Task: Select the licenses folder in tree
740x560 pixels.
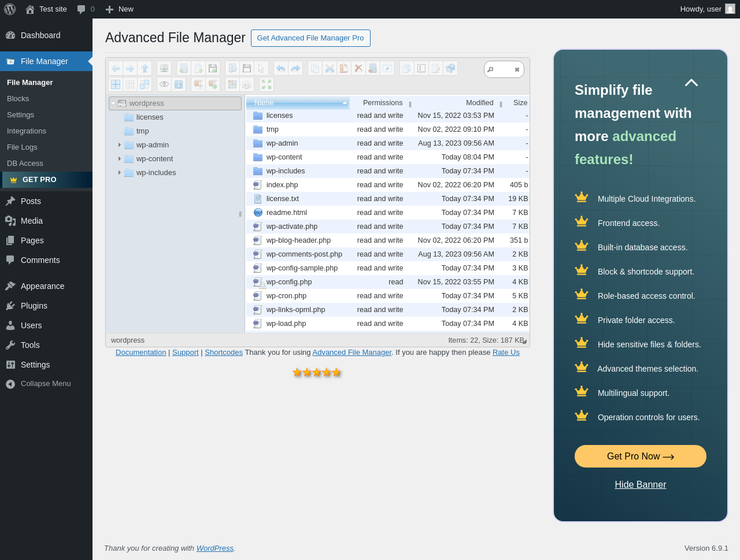Action: point(150,117)
